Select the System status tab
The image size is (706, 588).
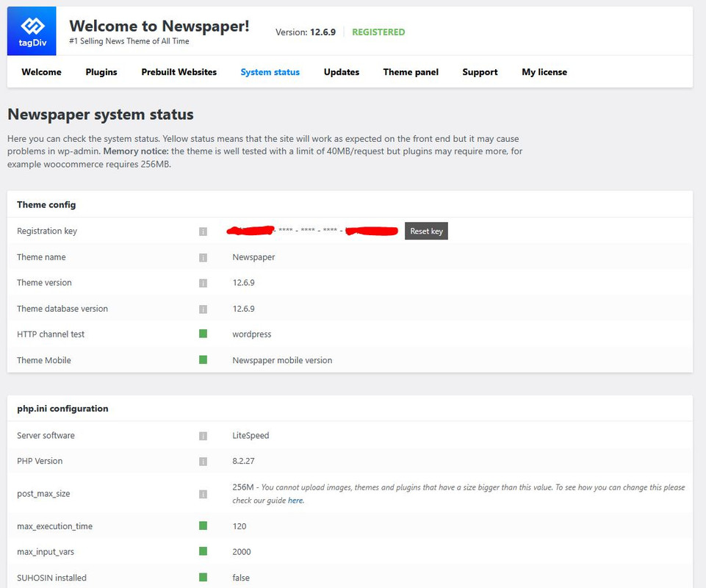pyautogui.click(x=270, y=72)
